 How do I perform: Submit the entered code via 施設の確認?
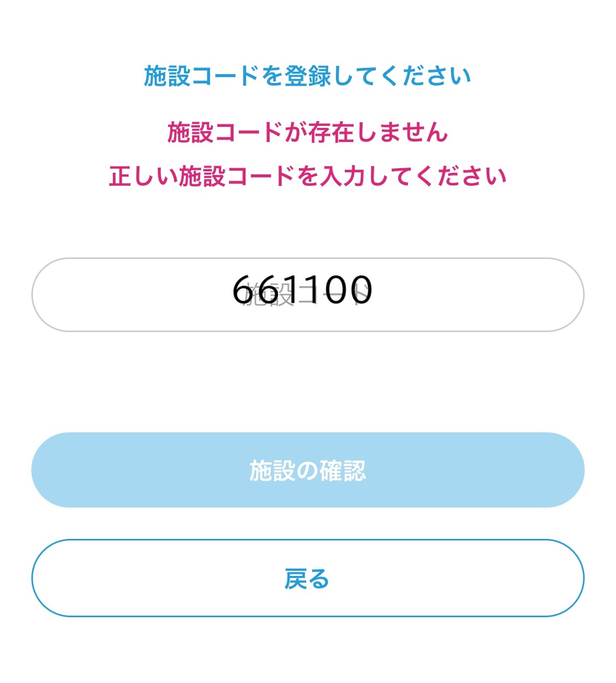tap(307, 470)
